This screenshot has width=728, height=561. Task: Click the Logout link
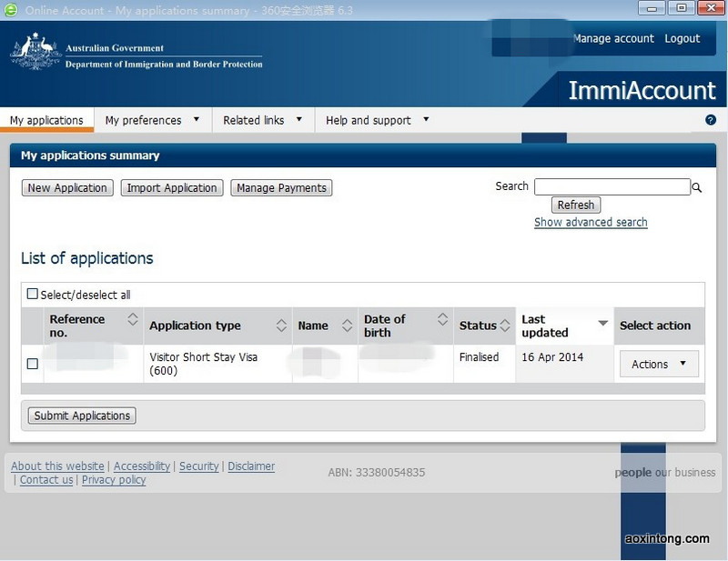click(x=682, y=38)
